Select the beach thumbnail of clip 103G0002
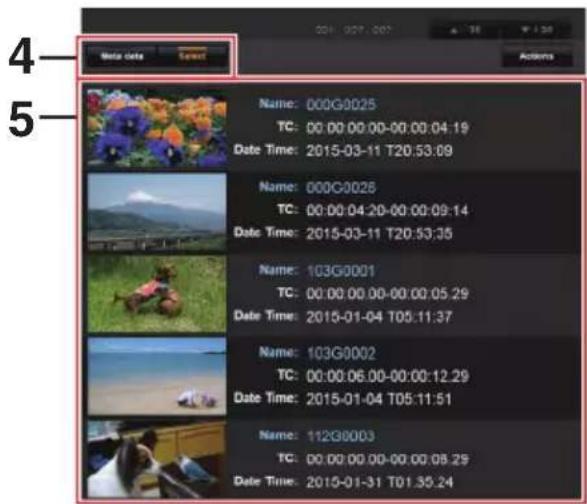587x504 pixels. pyautogui.click(x=157, y=376)
